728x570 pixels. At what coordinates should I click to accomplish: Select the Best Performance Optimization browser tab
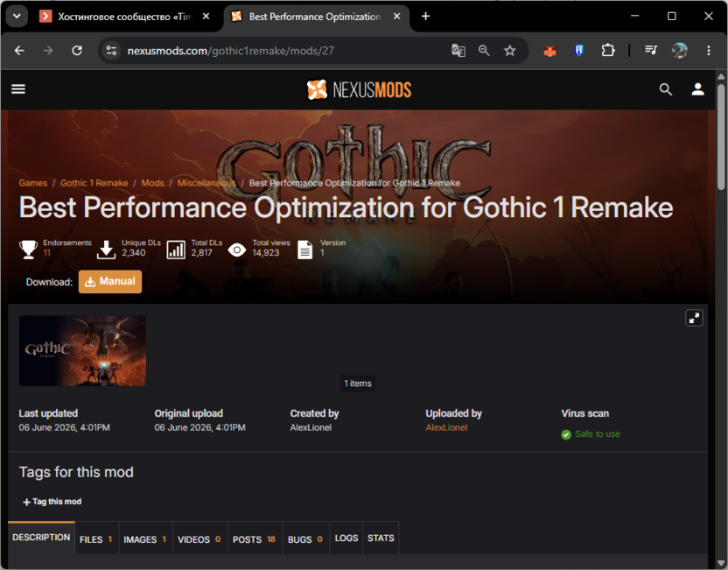pyautogui.click(x=314, y=17)
